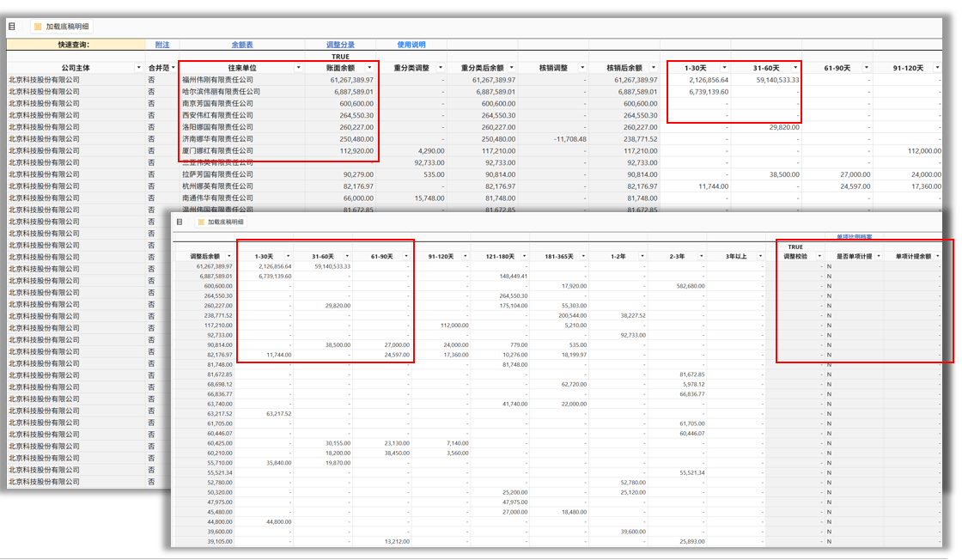This screenshot has width=962, height=560.
Task: Open the 合并范 column filter dropdown
Action: pos(174,68)
